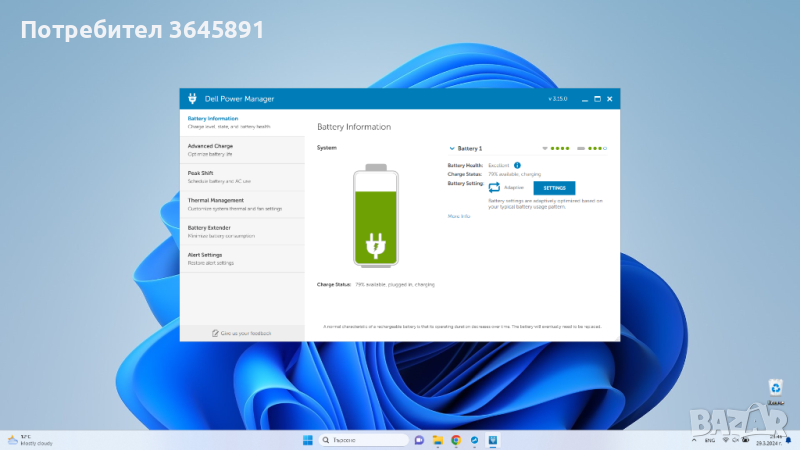The width and height of the screenshot is (800, 450).
Task: Click the Dell Power Manager plug logo
Action: [x=192, y=99]
